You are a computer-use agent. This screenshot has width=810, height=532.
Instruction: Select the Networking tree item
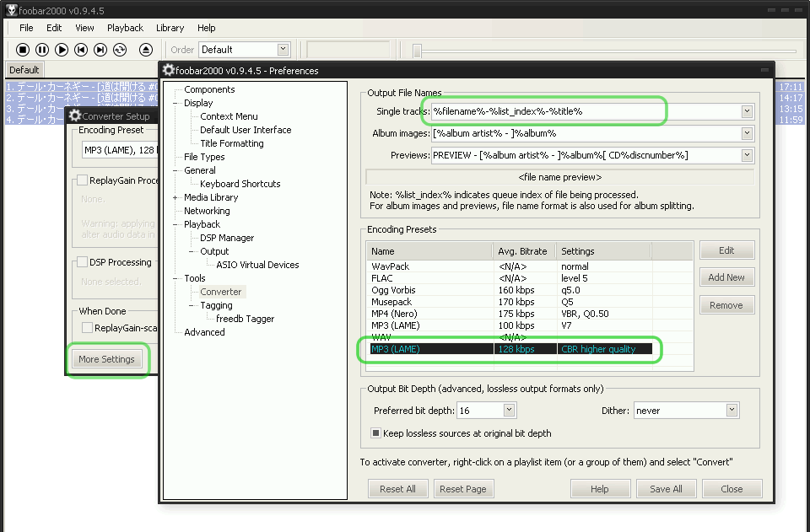click(208, 211)
